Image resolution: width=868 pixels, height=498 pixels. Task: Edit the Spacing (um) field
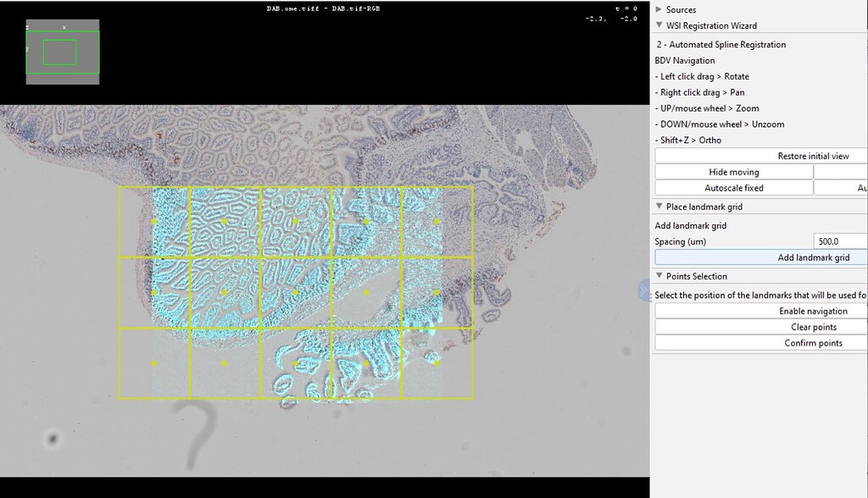840,241
